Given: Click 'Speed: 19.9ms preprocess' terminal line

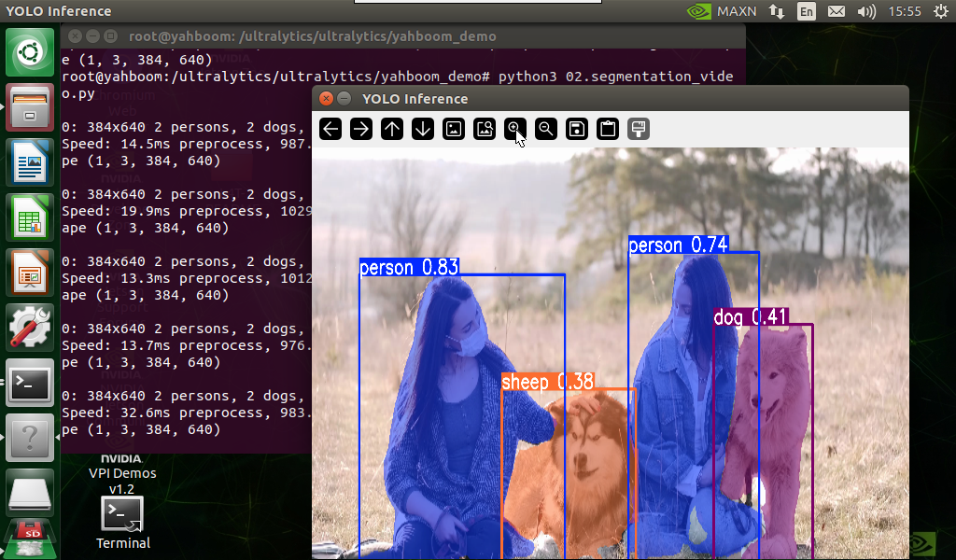Looking at the screenshot, I should 186,211.
